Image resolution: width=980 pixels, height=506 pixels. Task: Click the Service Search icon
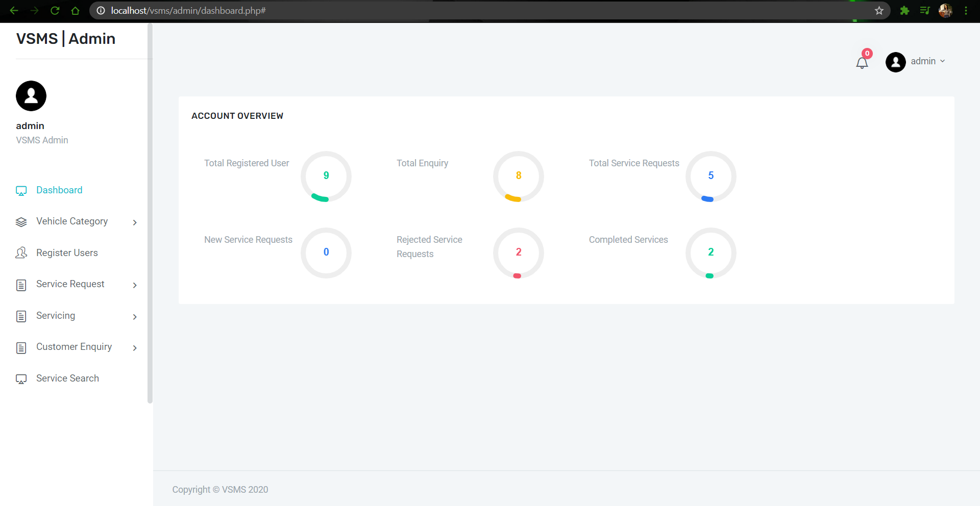21,379
